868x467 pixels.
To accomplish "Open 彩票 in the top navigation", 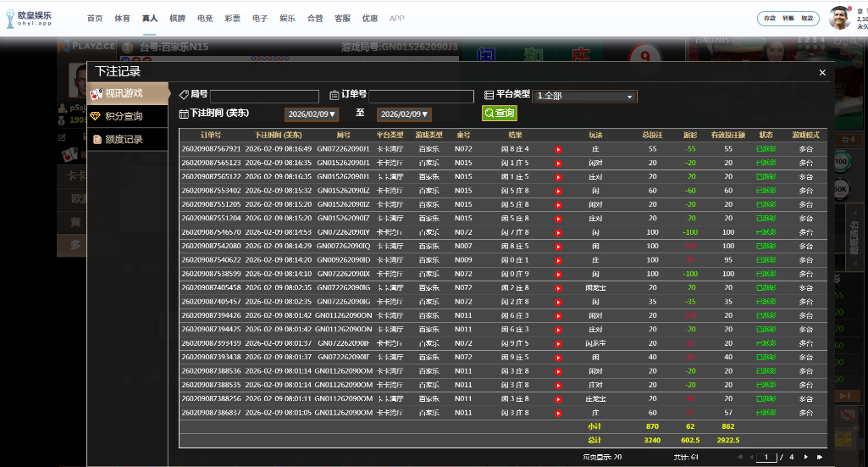I will click(x=232, y=18).
